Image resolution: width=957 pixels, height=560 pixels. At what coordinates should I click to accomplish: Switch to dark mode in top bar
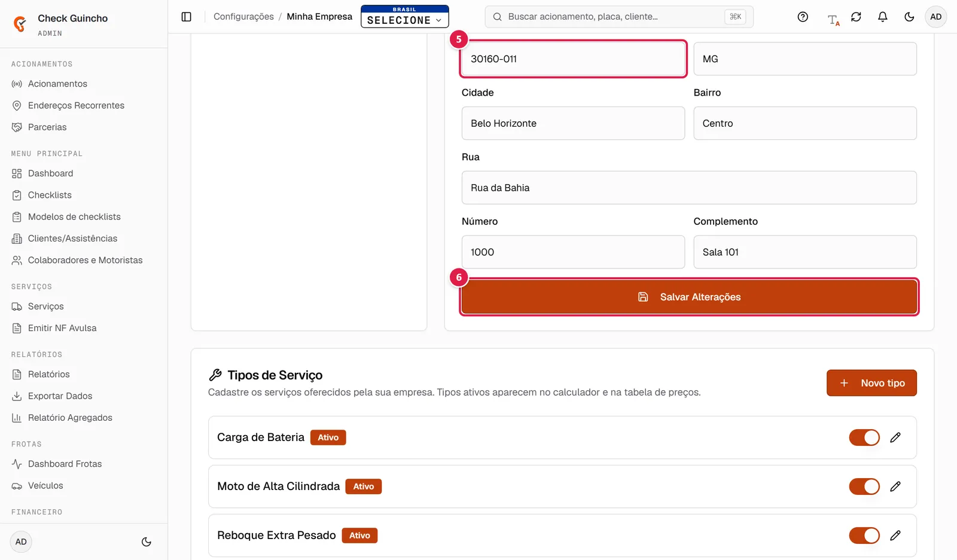pyautogui.click(x=909, y=17)
